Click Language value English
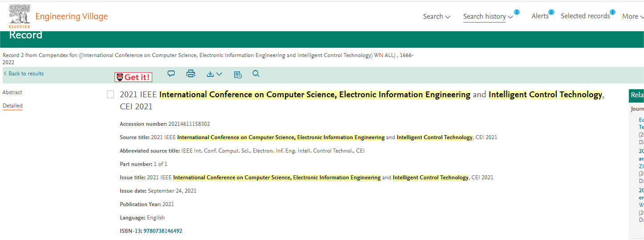 tap(156, 218)
